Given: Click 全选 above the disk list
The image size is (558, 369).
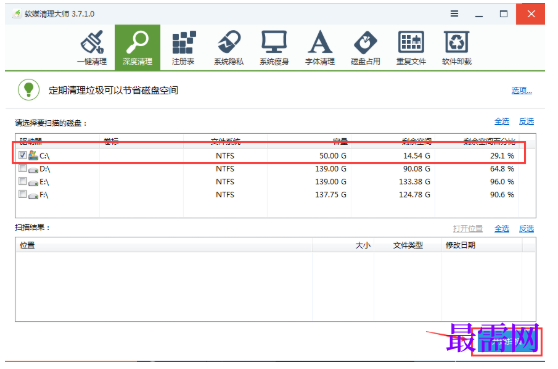Looking at the screenshot, I should click(x=502, y=122).
